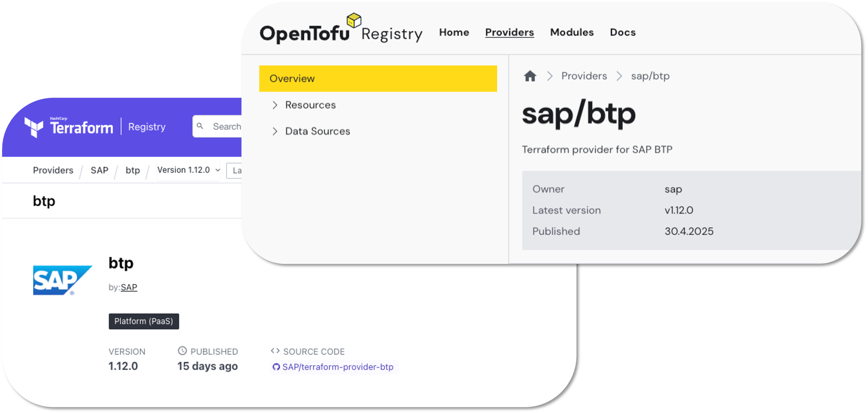The height and width of the screenshot is (413, 868).
Task: Click the '15 days ago' published value
Action: point(208,366)
